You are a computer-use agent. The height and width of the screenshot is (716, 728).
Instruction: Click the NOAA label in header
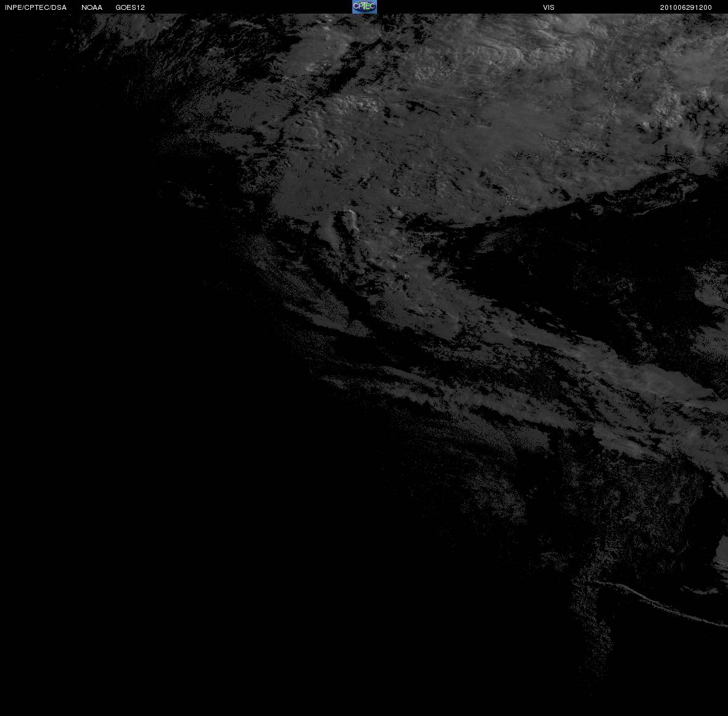pyautogui.click(x=91, y=7)
